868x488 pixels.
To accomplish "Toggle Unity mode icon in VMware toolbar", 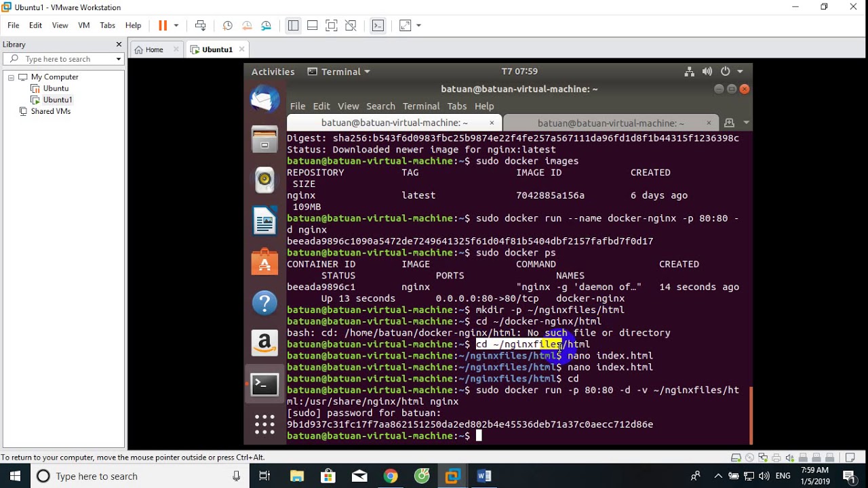I will coord(351,26).
